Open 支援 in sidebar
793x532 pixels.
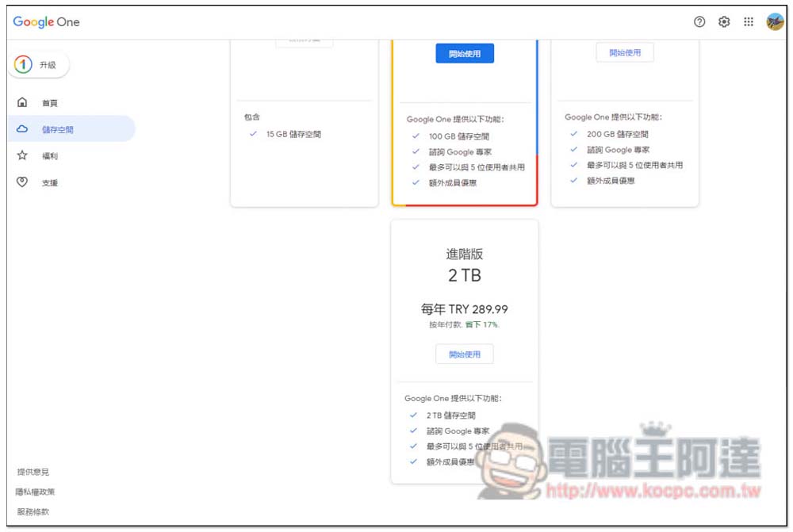49,183
